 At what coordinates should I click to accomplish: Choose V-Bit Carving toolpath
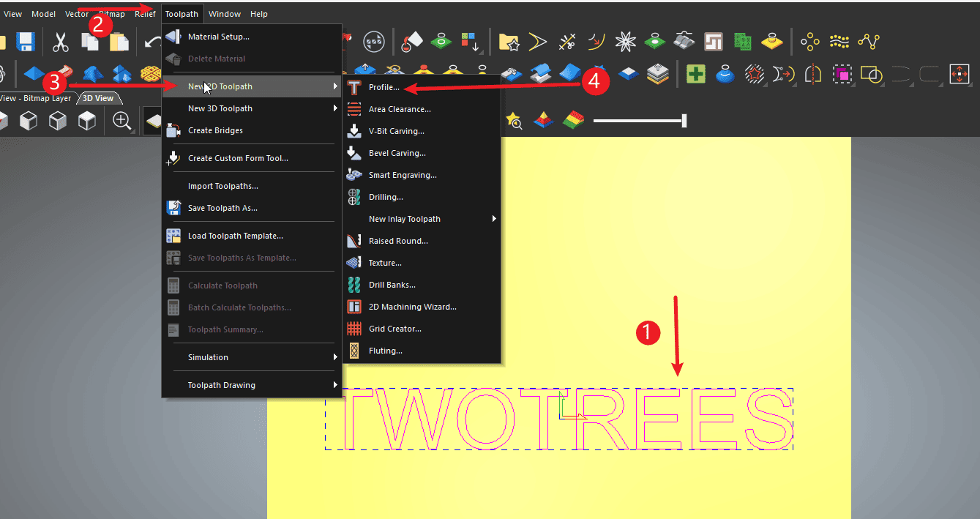[x=396, y=131]
